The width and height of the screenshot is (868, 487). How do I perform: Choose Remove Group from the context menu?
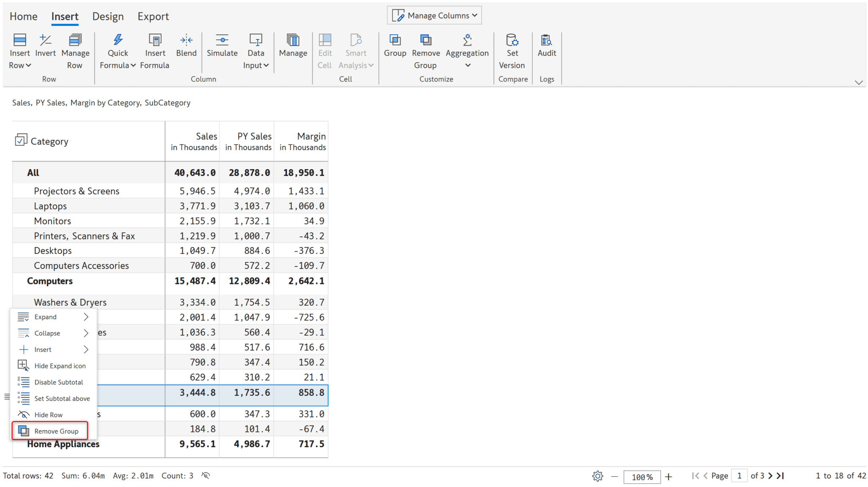(56, 431)
